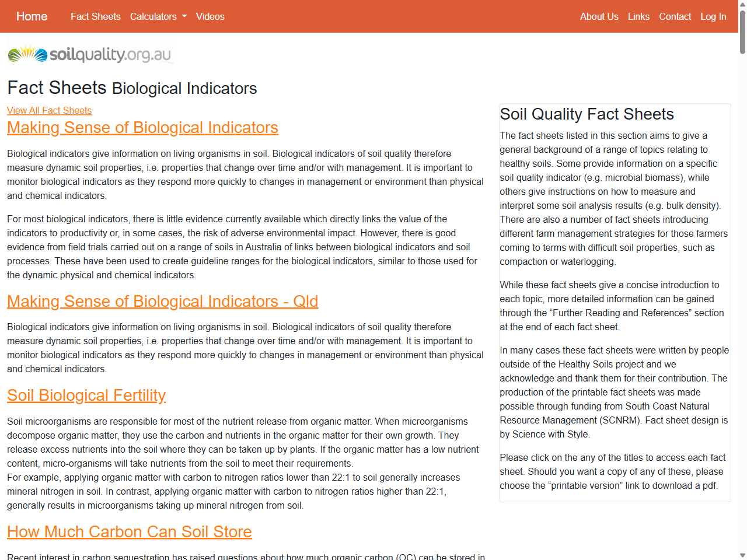Click inside the sidebar description panel
Viewport: 747px width, 560px height.
pyautogui.click(x=615, y=303)
